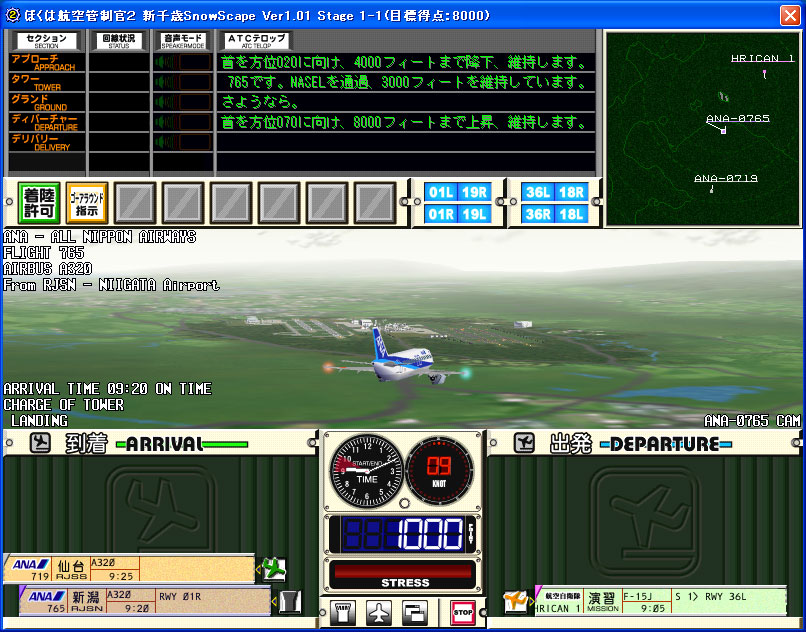Click the HRICAN 1 label on radar
This screenshot has width=806, height=632.
pos(762,59)
